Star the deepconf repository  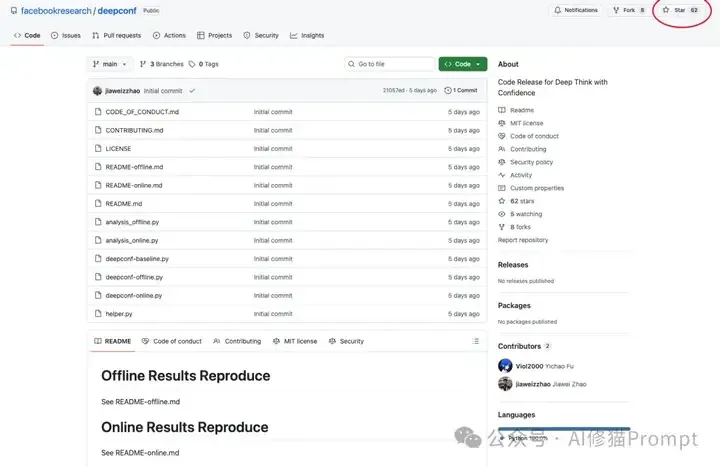point(681,10)
